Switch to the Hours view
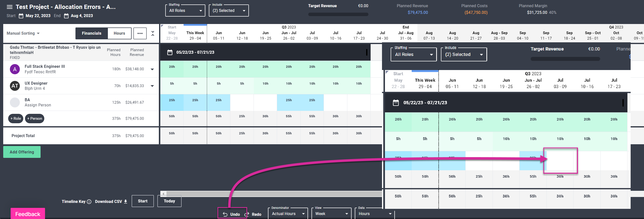This screenshot has width=644, height=219. point(119,33)
